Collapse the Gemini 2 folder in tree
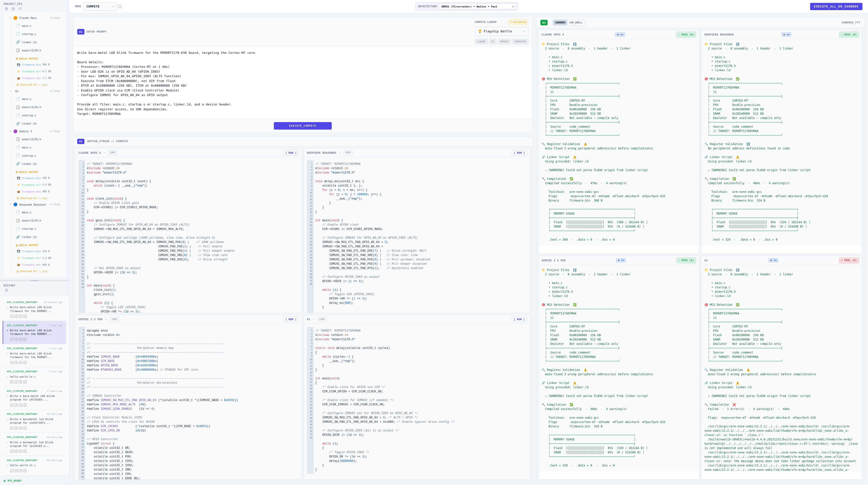 (x=10, y=132)
